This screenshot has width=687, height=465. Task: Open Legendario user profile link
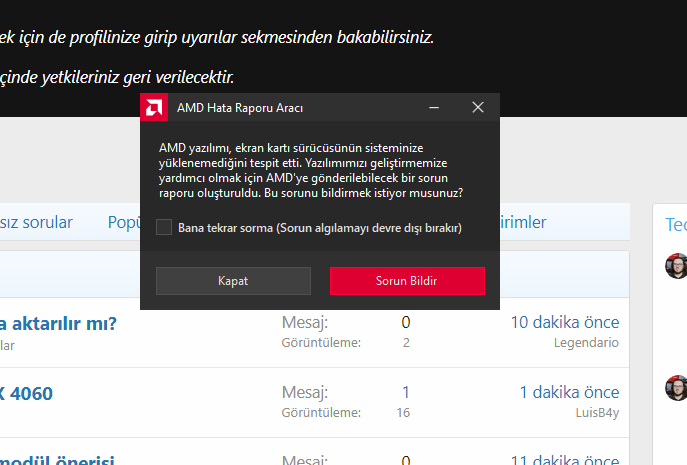pyautogui.click(x=586, y=343)
